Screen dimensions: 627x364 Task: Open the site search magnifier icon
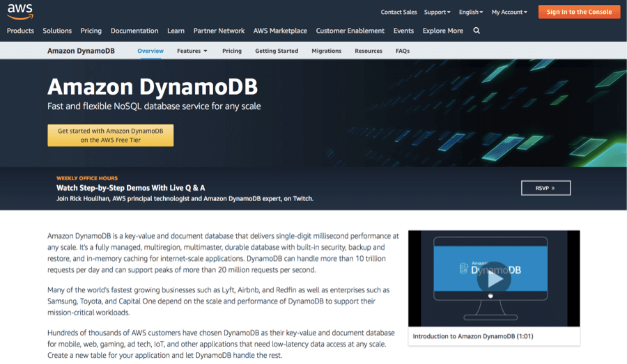coord(477,31)
